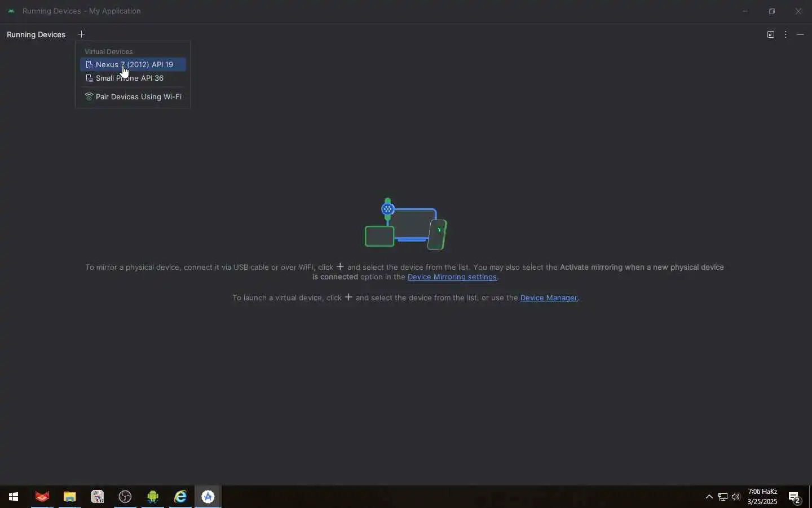Open Internet Explorer from taskbar

coord(180,497)
